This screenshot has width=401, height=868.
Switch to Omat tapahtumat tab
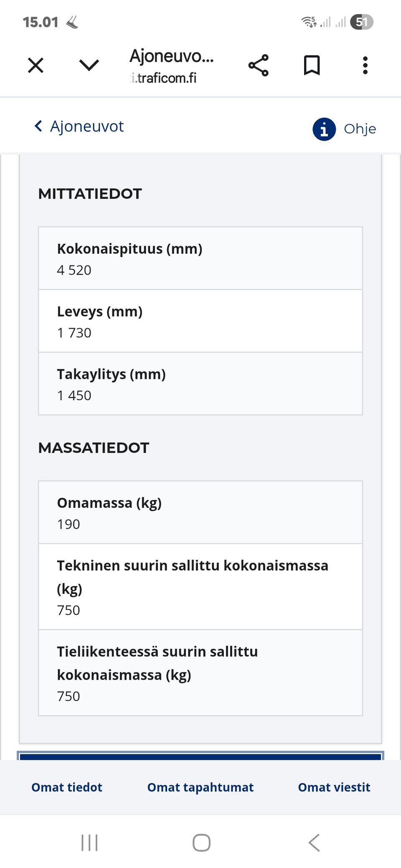tap(200, 787)
